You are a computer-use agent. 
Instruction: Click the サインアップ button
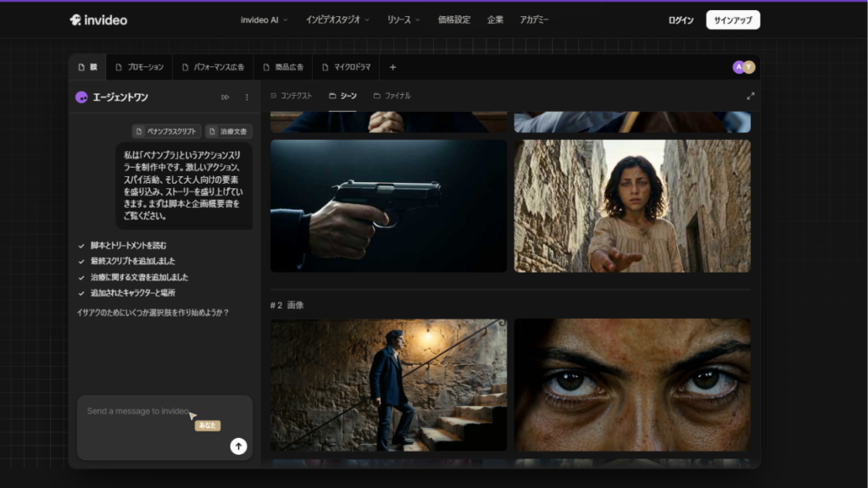tap(733, 20)
